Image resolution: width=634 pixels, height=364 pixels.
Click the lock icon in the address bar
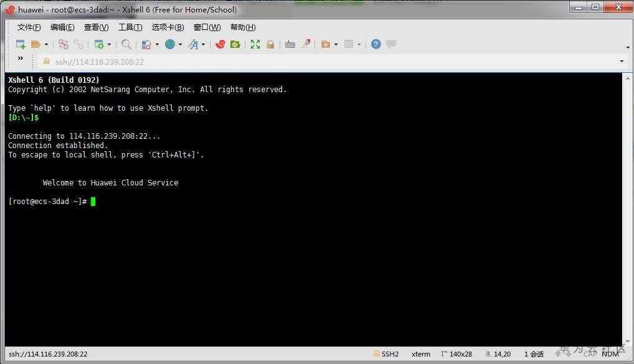click(x=47, y=62)
